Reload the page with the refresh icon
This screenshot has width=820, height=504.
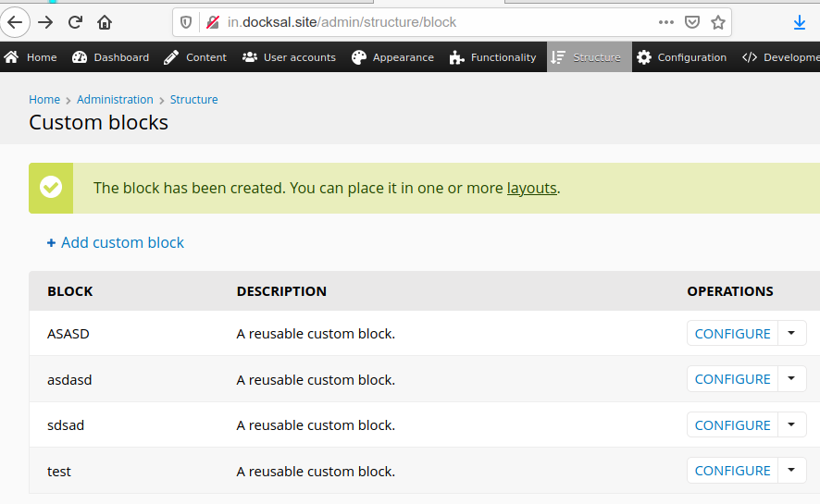75,22
